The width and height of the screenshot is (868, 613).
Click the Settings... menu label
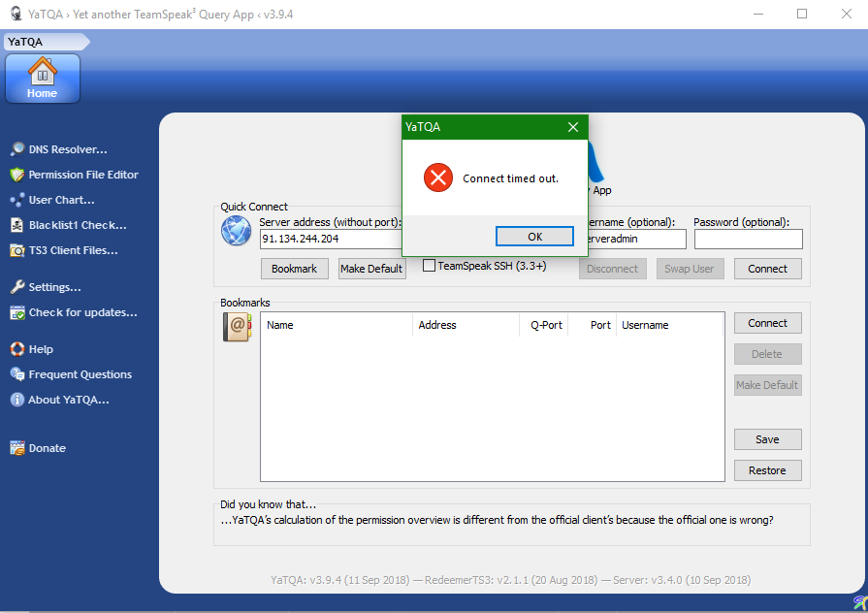[55, 287]
